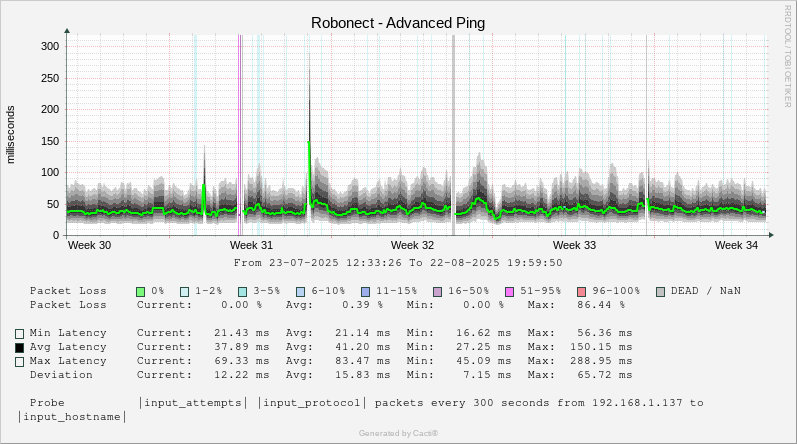Click the Min Latency legend box
Viewport: 797px width, 444px height.
19,334
